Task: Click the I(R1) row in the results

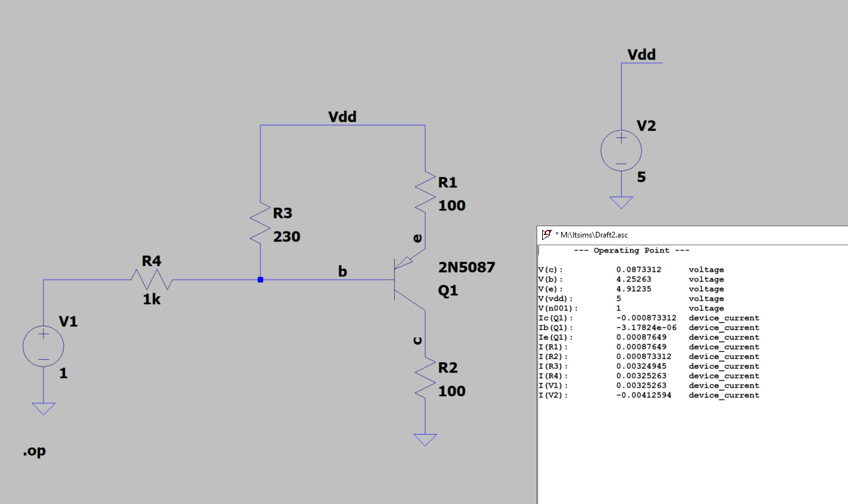Action: [649, 347]
